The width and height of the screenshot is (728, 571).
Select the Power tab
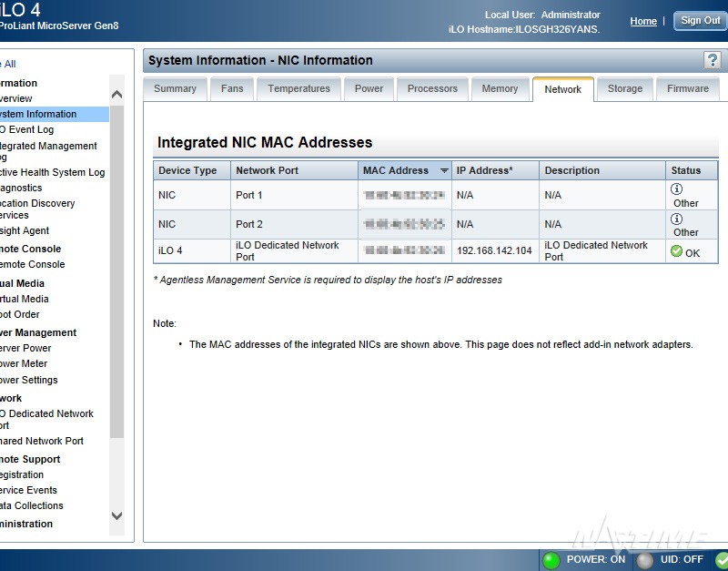pos(369,88)
